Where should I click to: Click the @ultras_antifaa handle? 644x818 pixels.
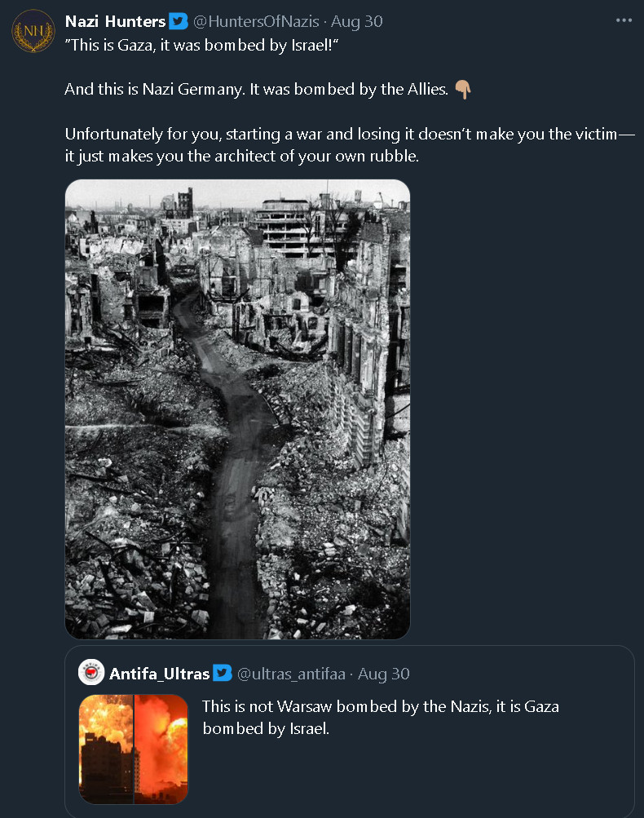click(x=291, y=674)
